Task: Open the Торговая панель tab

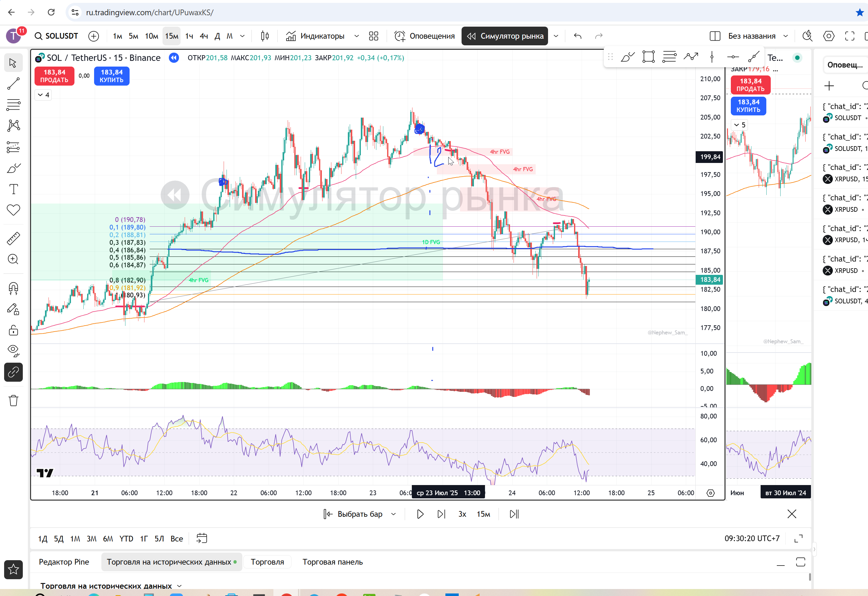Action: [332, 562]
